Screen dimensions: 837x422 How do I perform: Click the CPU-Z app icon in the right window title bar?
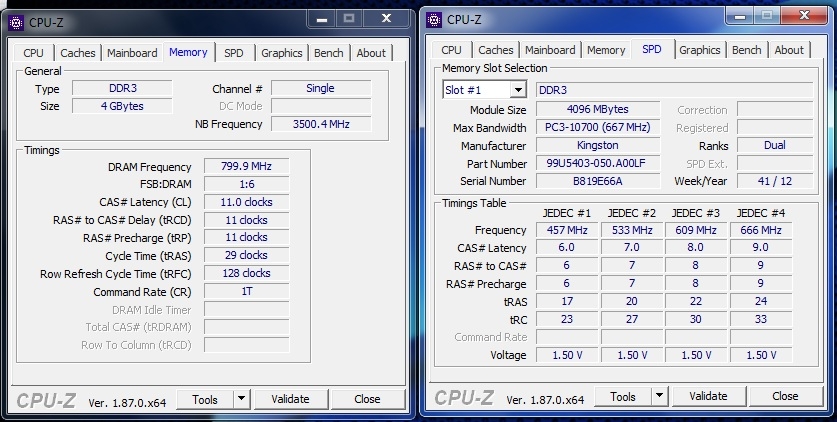[x=435, y=20]
